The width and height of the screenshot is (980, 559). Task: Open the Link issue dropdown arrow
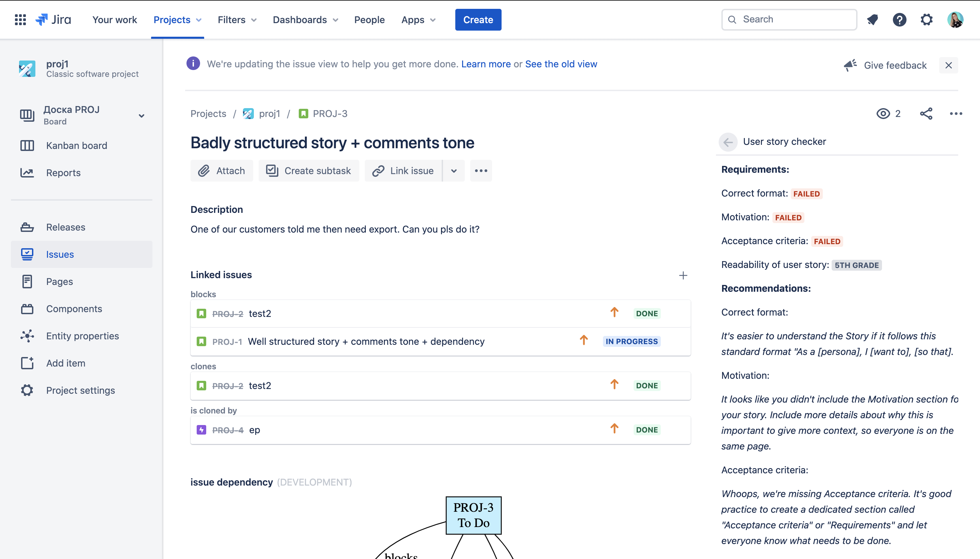[x=454, y=171]
